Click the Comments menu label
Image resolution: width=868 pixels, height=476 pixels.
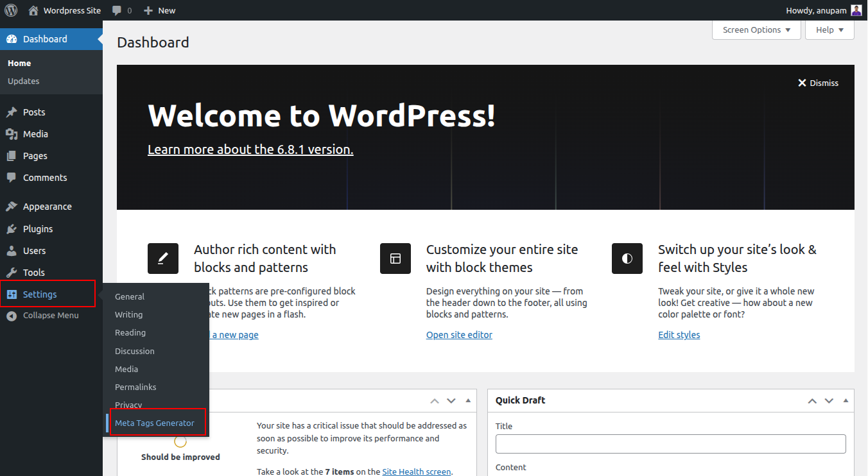(45, 178)
